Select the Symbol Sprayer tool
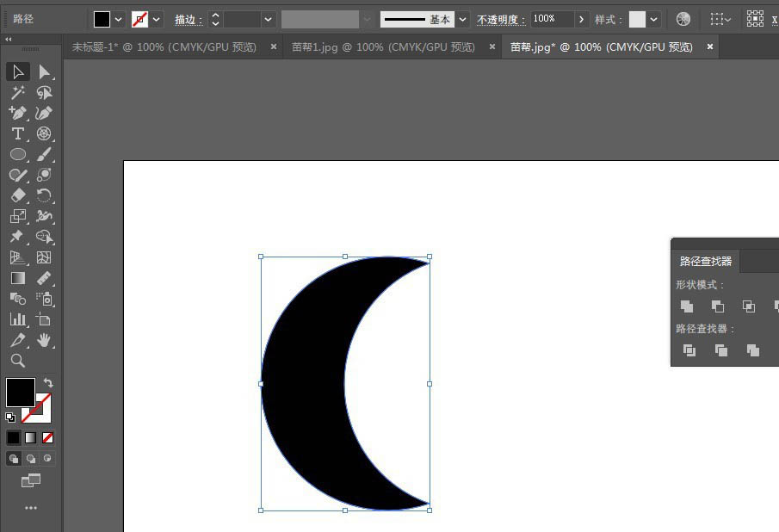Image resolution: width=779 pixels, height=532 pixels. 44,299
